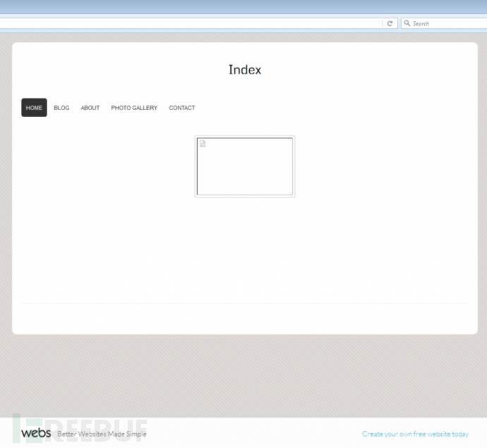Viewport: 487px width, 448px height.
Task: Click the webs logo in footer
Action: [x=36, y=433]
